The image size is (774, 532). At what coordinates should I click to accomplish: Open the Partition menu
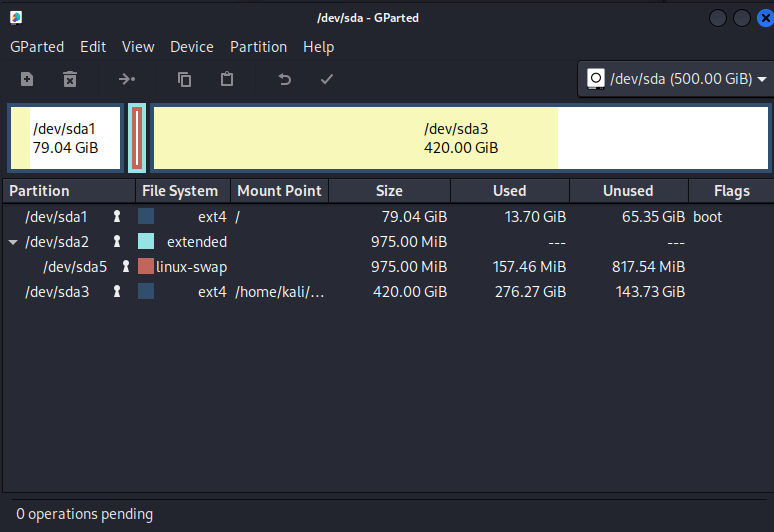tap(258, 47)
